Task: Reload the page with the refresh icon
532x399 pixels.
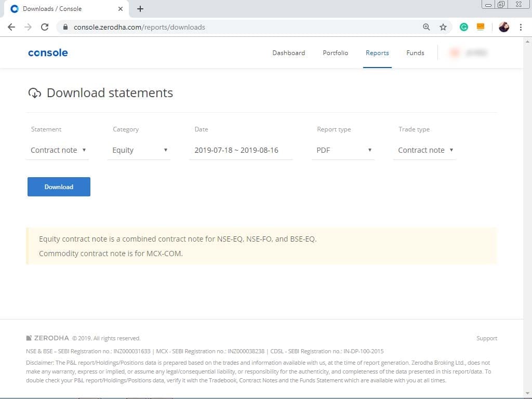Action: 45,27
